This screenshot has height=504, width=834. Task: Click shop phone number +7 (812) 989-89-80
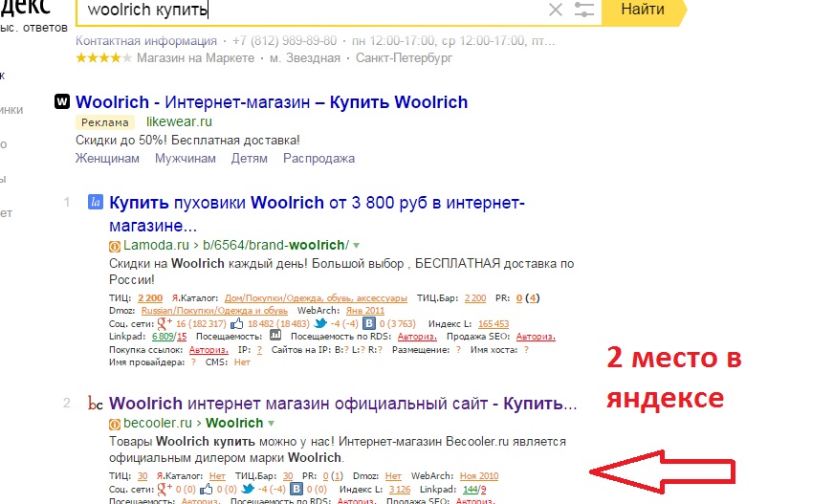(285, 41)
